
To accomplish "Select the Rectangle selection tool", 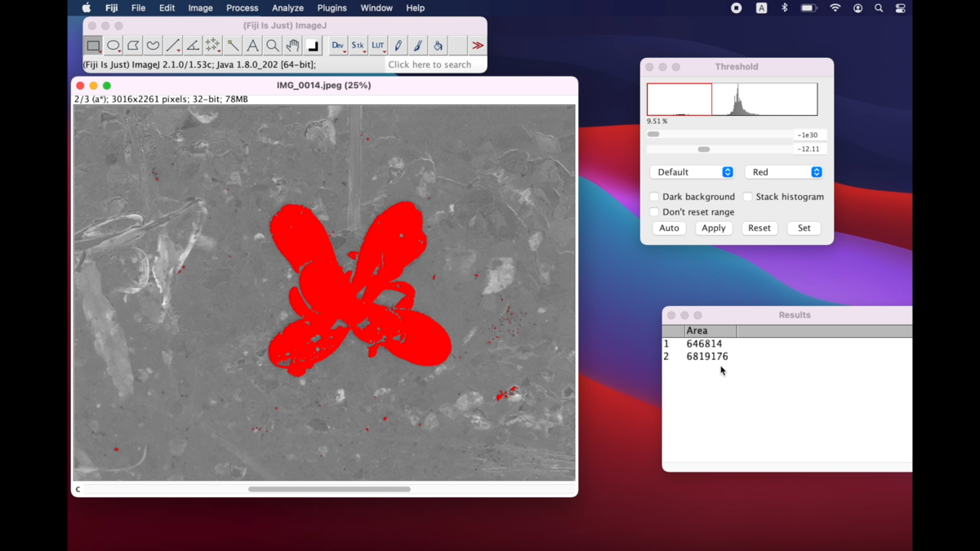I will pyautogui.click(x=93, y=46).
